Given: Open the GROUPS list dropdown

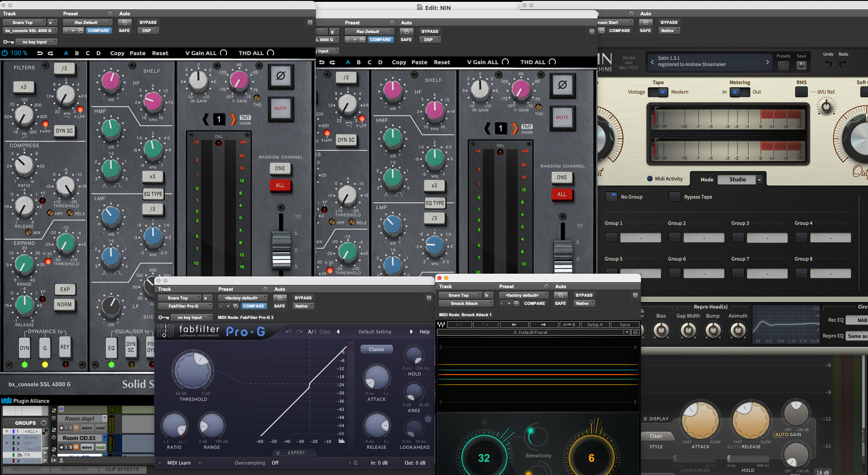Looking at the screenshot, I should [x=44, y=423].
